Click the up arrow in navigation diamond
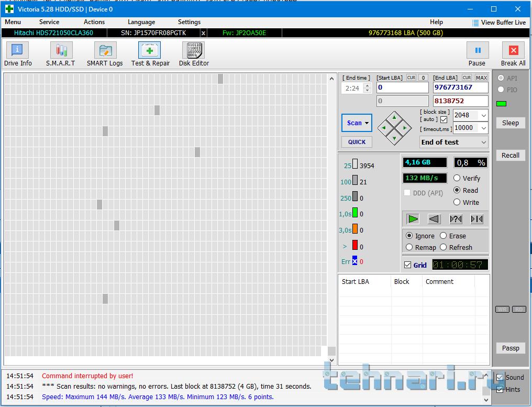 click(394, 117)
